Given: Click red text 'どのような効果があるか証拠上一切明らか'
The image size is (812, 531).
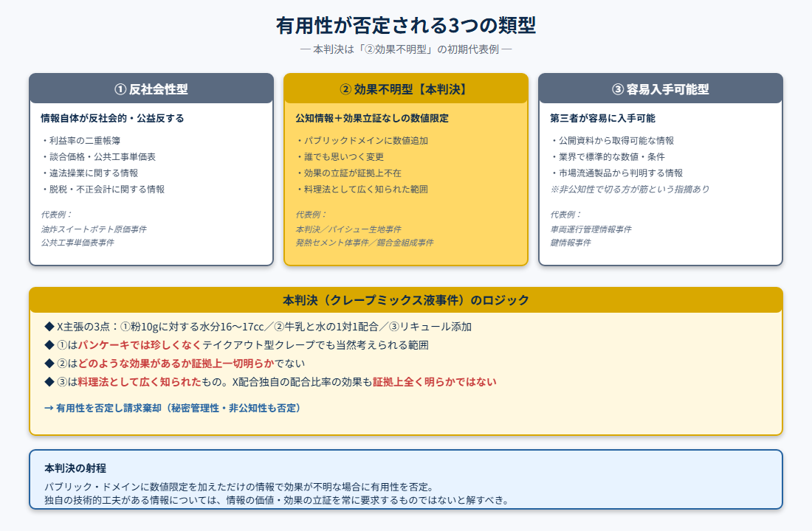Looking at the screenshot, I should pyautogui.click(x=176, y=364).
